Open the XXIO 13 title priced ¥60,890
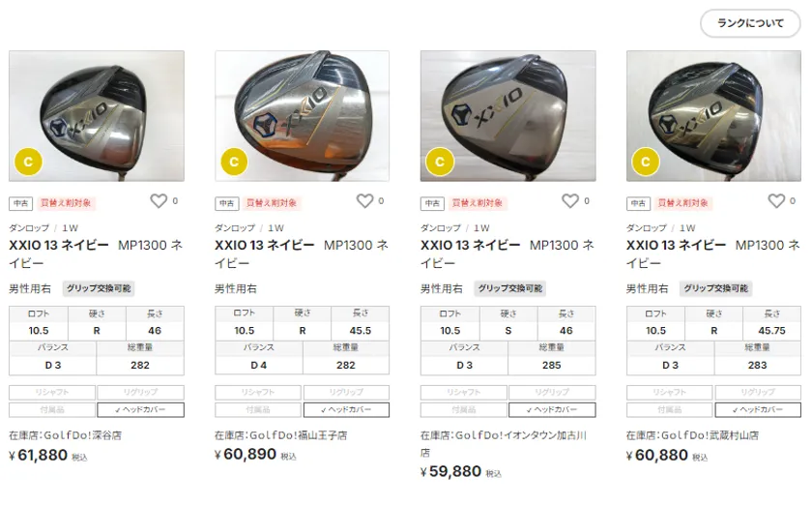The height and width of the screenshot is (506, 812). click(302, 254)
